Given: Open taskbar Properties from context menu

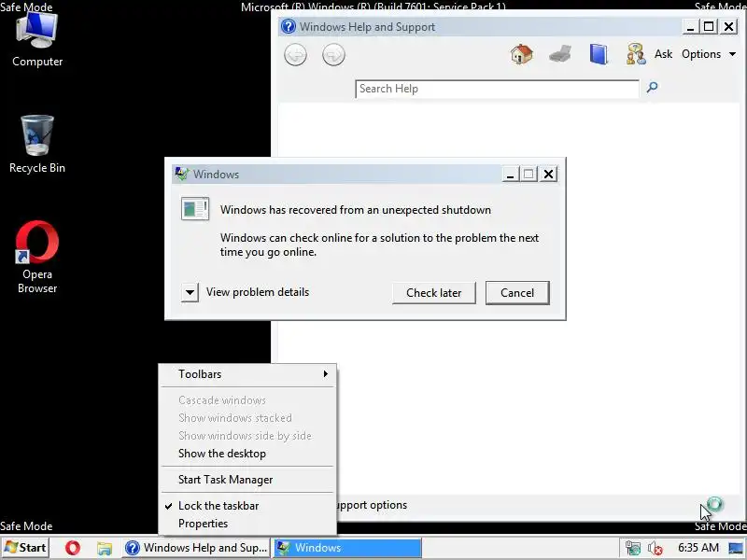Looking at the screenshot, I should click(x=247, y=524).
